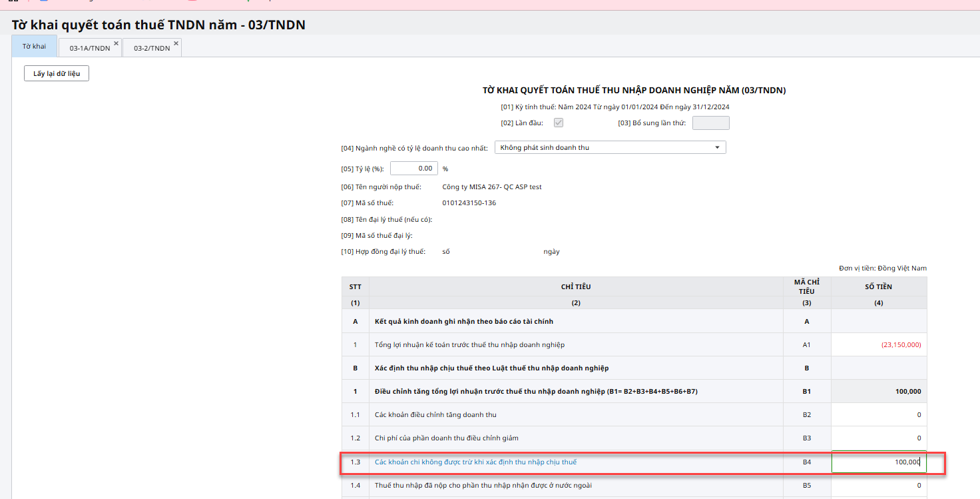The height and width of the screenshot is (499, 980).
Task: Close the 03-2/TNDN tab
Action: point(176,43)
